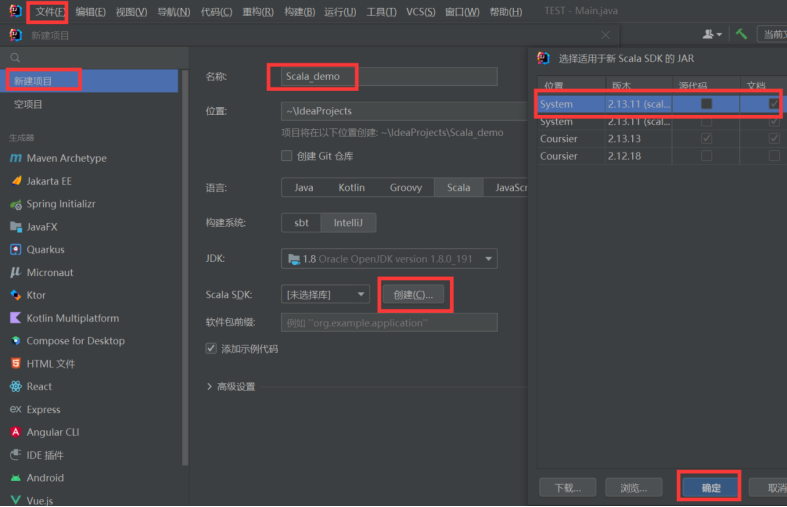
Task: Click the React atom icon
Action: click(16, 387)
